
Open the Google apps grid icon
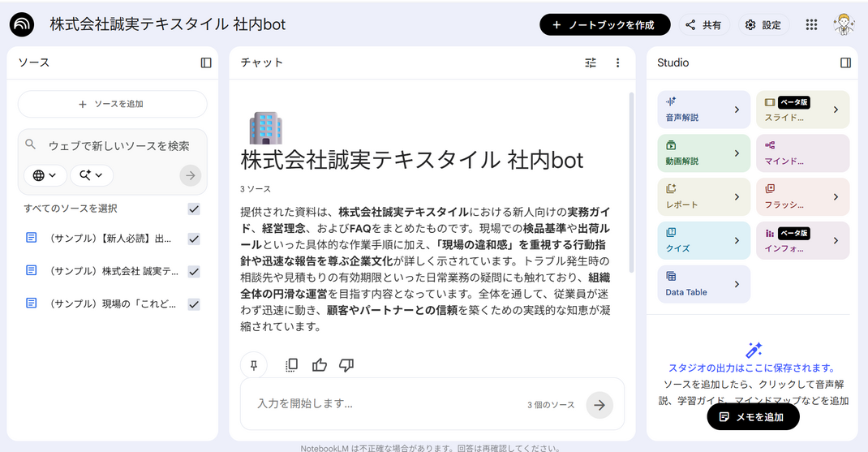[x=811, y=25]
